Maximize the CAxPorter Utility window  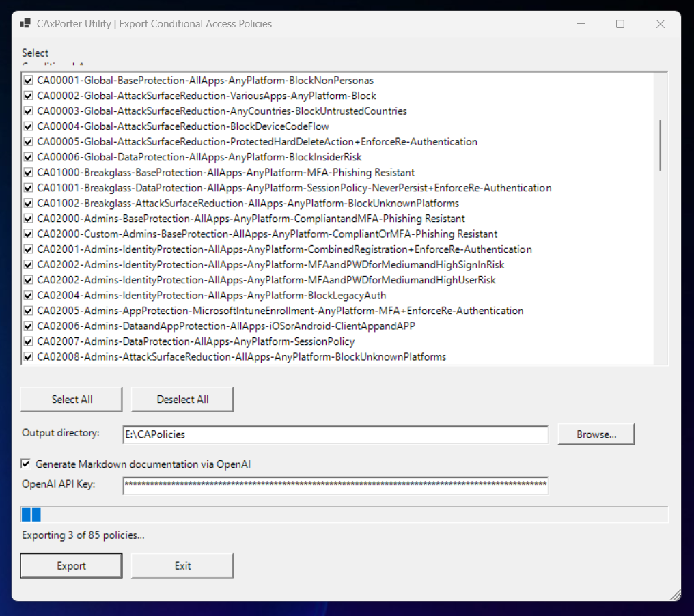[x=620, y=24]
